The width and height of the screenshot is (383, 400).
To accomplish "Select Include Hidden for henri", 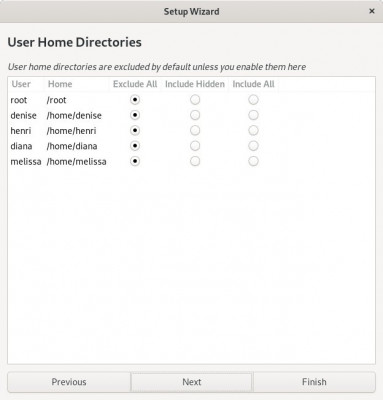I will [x=195, y=131].
